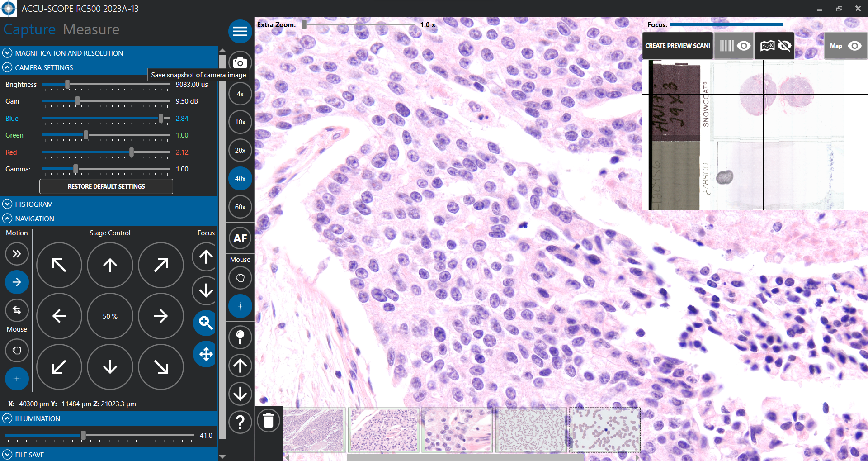Select swap arrows motion mode
This screenshot has width=868, height=461.
click(17, 310)
